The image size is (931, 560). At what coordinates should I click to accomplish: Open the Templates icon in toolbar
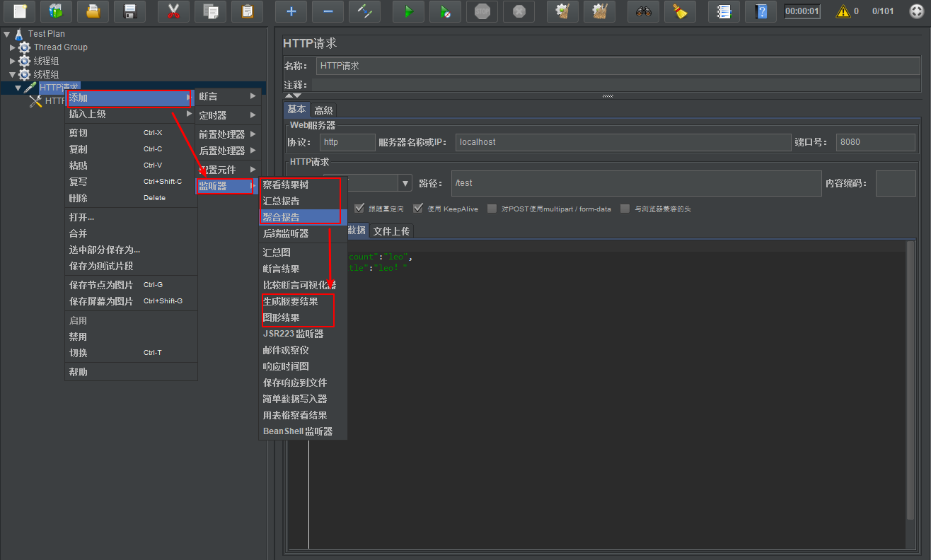(56, 11)
